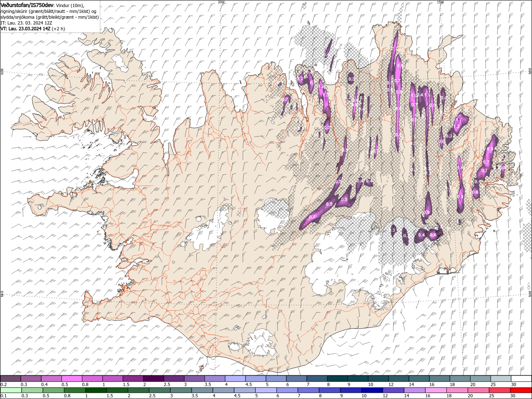Viewport: 532px width, 399px height.
Task: Click the darkest purple swatch labeled 2
Action: tap(153, 379)
